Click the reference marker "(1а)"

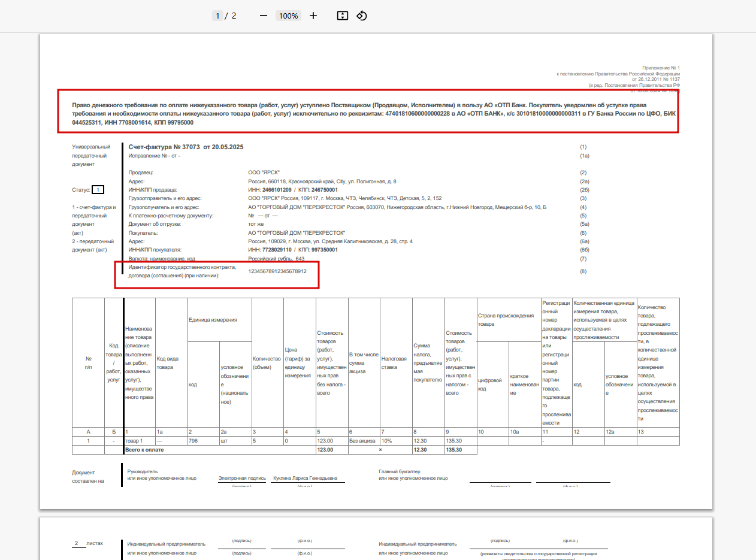[x=585, y=156]
